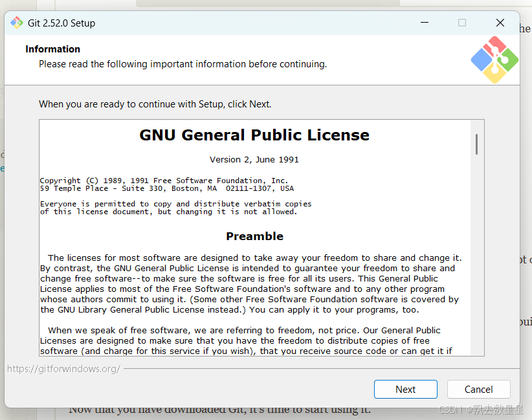532x420 pixels.
Task: Click the 'GNU General Public License' heading
Action: pos(254,135)
